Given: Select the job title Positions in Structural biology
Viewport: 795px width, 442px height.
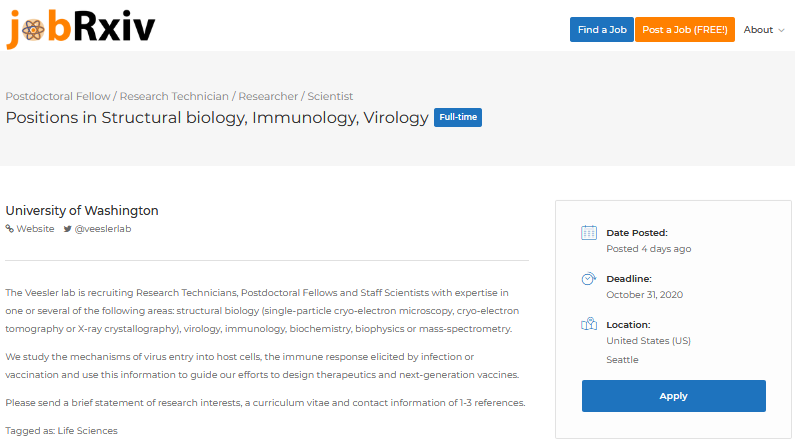Looking at the screenshot, I should 217,118.
